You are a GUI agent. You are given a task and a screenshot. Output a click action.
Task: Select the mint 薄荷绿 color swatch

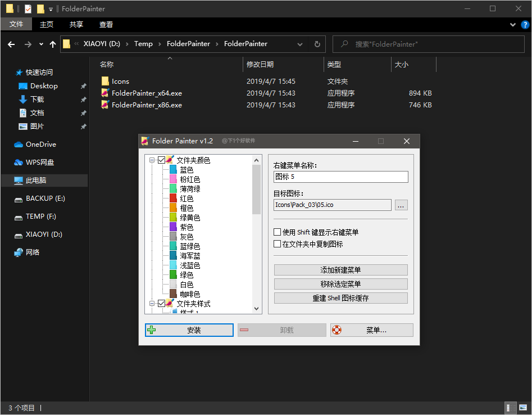tap(173, 188)
